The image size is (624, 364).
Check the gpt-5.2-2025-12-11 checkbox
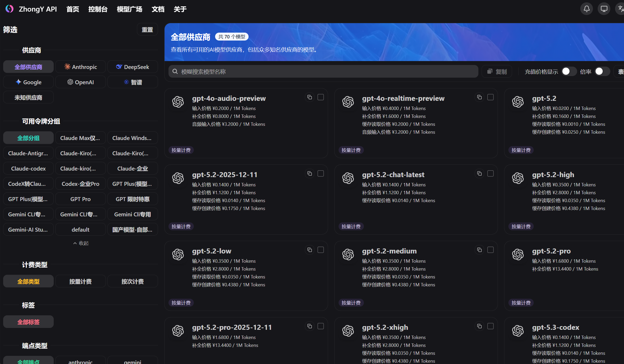pos(321,173)
